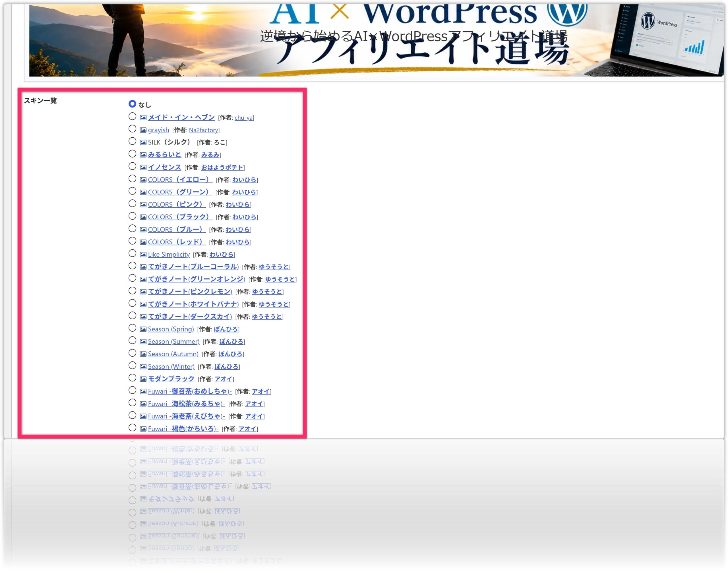Select the イノセンス skin radio button
This screenshot has height=573, width=728.
tap(132, 166)
